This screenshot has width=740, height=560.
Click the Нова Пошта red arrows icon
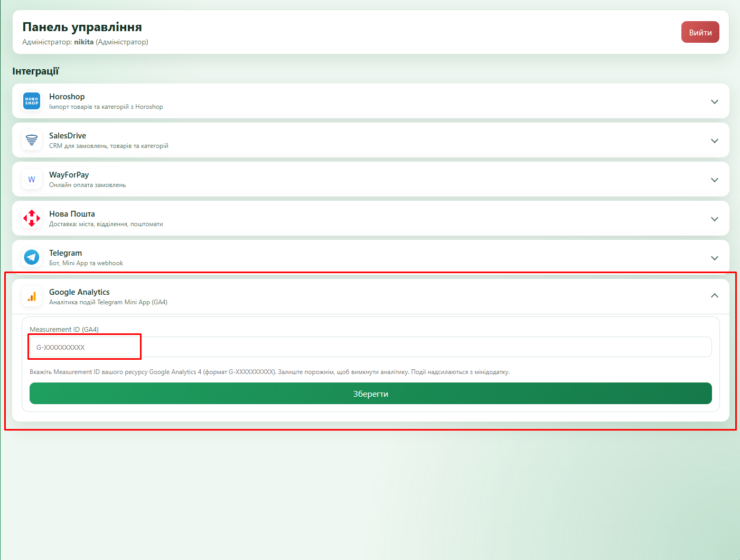pos(32,218)
